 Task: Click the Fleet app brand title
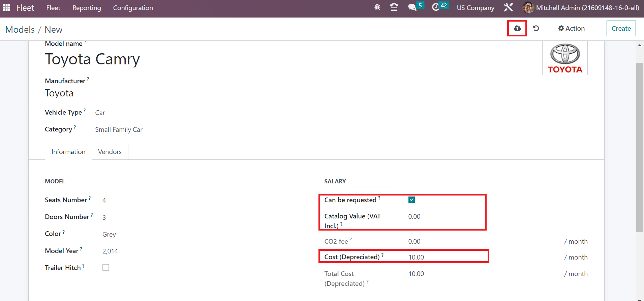pyautogui.click(x=25, y=8)
